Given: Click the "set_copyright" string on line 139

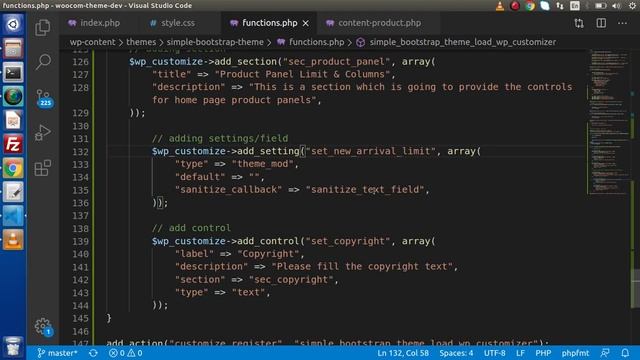Looking at the screenshot, I should click(x=348, y=241).
